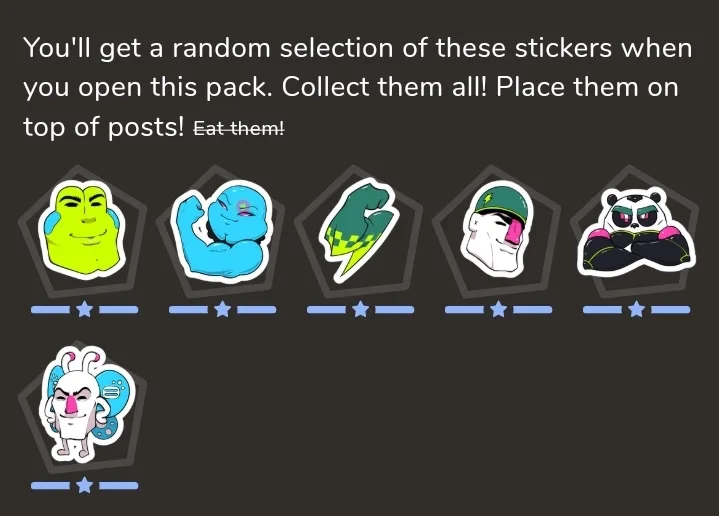The height and width of the screenshot is (516, 719).
Task: Click left rarity bar under ogre sticker
Action: pyautogui.click(x=50, y=310)
